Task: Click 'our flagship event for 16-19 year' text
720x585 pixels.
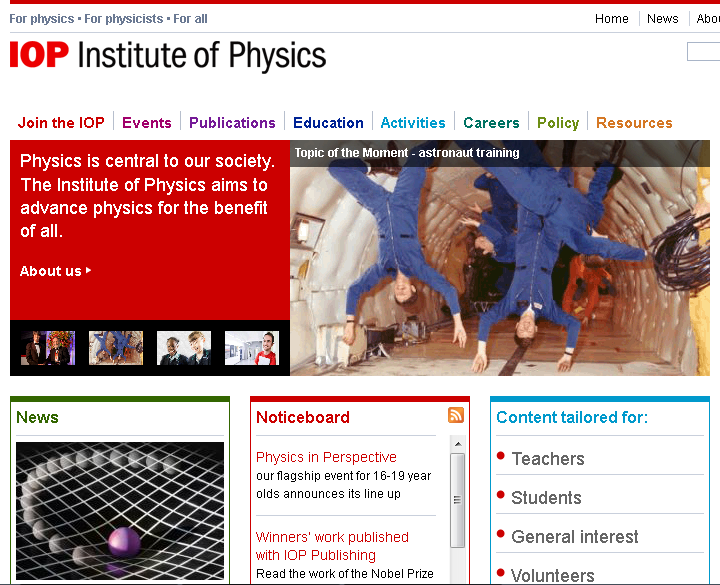Action: (x=343, y=476)
